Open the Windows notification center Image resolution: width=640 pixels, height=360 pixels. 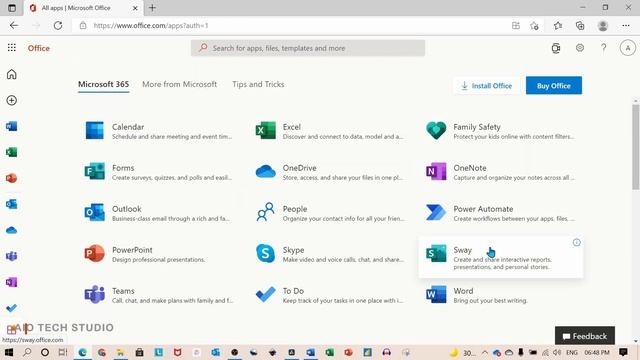coord(623,352)
